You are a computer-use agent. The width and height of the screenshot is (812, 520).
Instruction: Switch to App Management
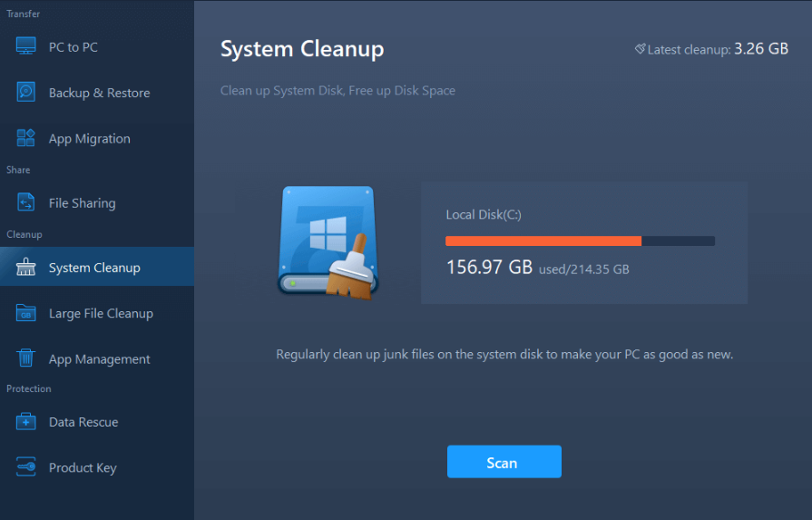pyautogui.click(x=100, y=359)
